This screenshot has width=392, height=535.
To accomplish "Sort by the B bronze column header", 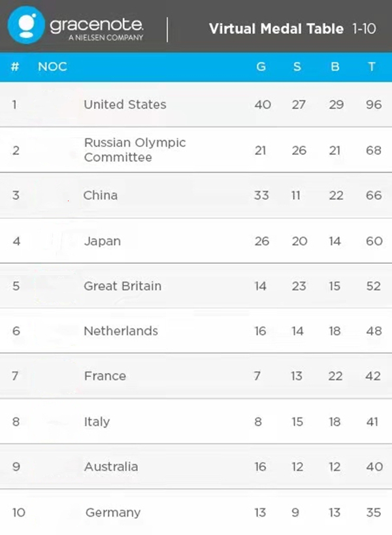I will (335, 67).
